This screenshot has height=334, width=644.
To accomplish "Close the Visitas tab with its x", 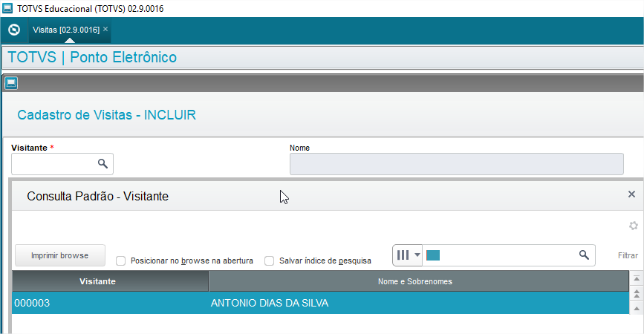I will point(105,29).
